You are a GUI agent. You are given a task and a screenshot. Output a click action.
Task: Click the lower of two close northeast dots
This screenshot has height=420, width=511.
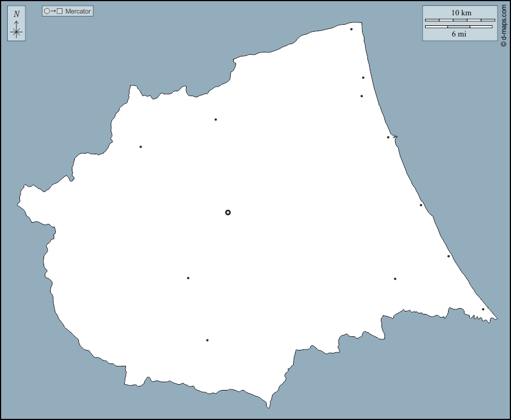point(361,96)
